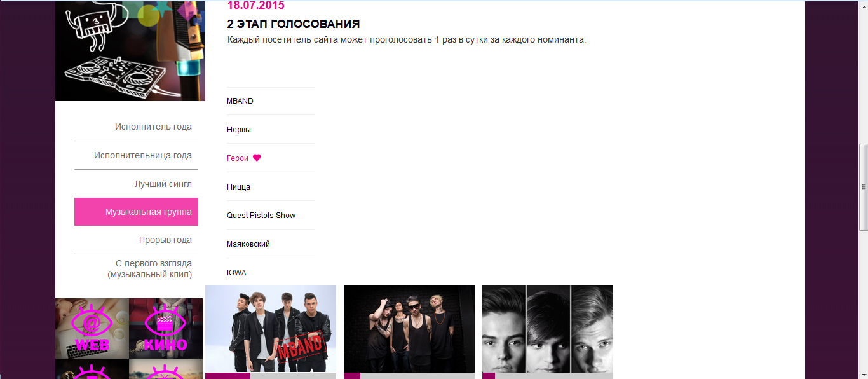Open the КИНО eye icon tile
Screen dimensions: 868x379
[166, 329]
